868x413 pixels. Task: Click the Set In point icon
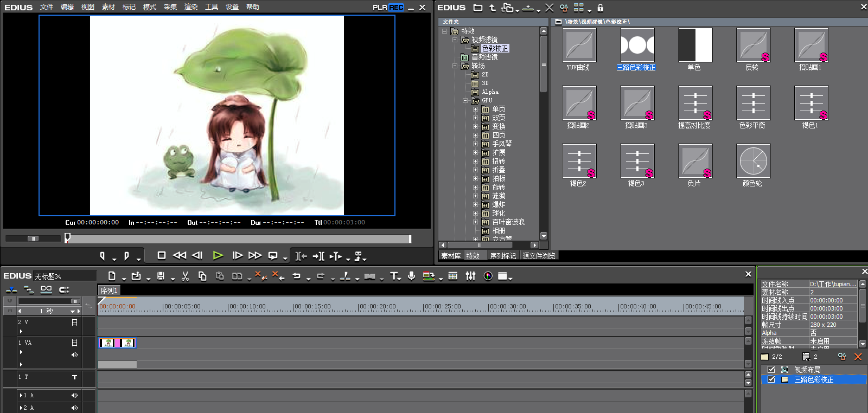103,256
